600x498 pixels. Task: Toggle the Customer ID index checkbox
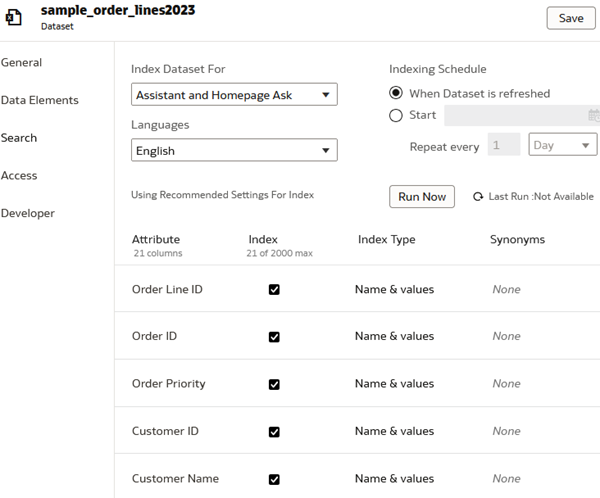tap(274, 432)
